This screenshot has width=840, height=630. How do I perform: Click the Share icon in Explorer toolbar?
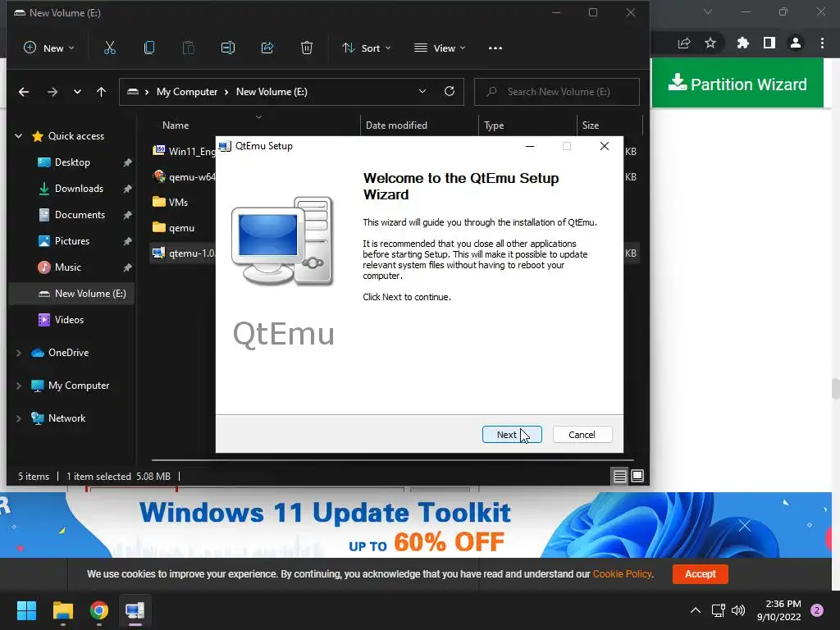(x=267, y=48)
